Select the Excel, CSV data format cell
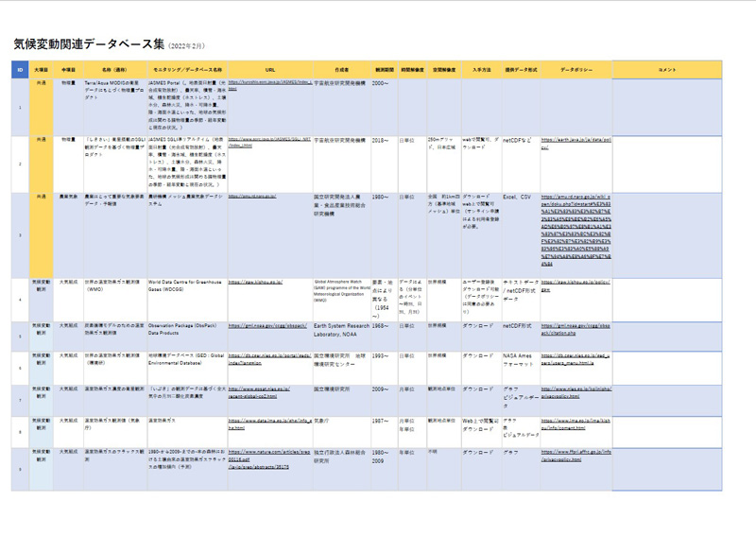Image resolution: width=756 pixels, height=535 pixels. tap(519, 197)
